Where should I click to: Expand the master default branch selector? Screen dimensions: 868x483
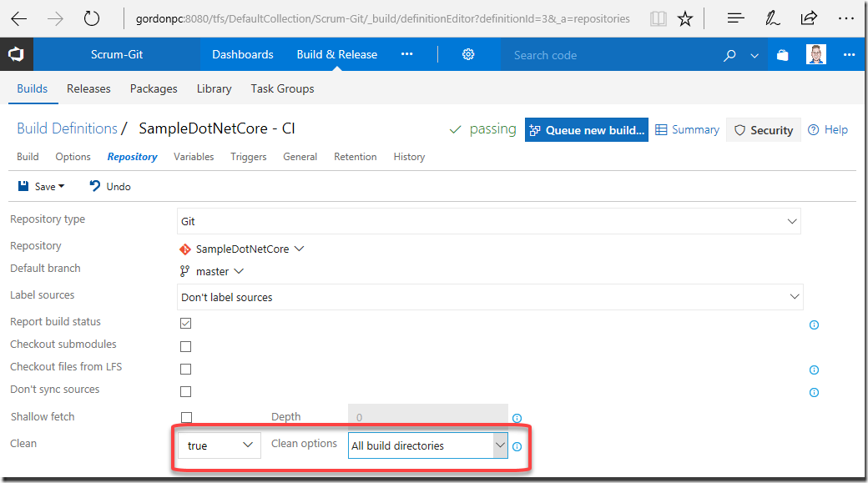pos(212,272)
